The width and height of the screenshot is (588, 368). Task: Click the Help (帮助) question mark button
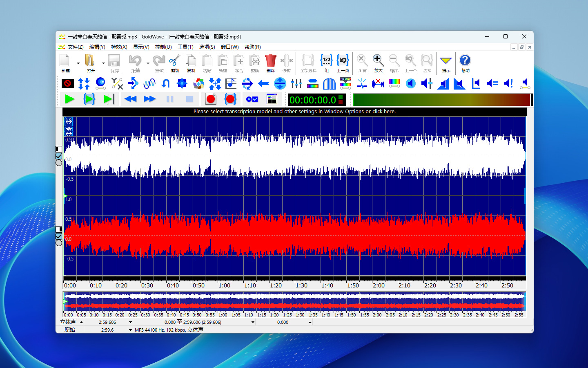point(465,63)
